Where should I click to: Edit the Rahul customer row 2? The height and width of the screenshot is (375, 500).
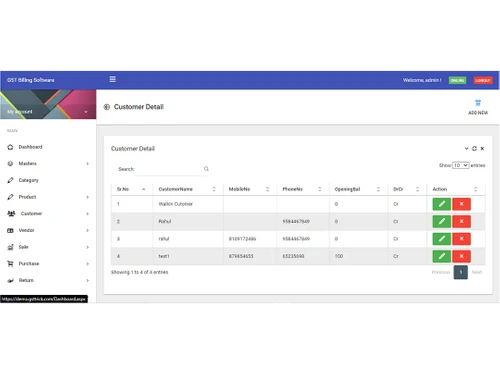tap(442, 221)
